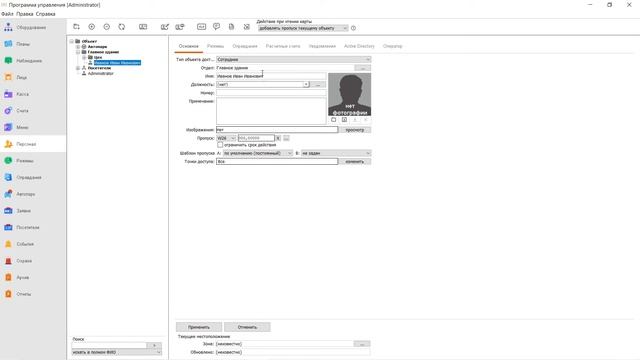640x360 pixels.
Task: Open the Должность combo box arrow
Action: point(306,84)
